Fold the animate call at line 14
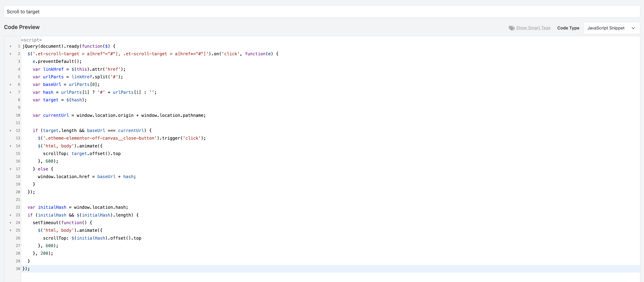The height and width of the screenshot is (282, 644). pyautogui.click(x=11, y=146)
